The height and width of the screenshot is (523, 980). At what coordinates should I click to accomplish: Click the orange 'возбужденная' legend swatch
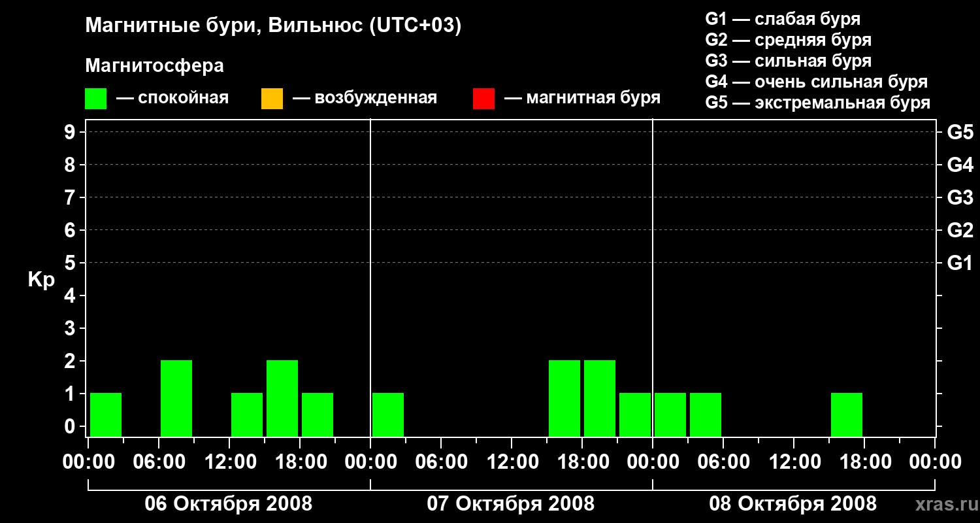[x=272, y=99]
